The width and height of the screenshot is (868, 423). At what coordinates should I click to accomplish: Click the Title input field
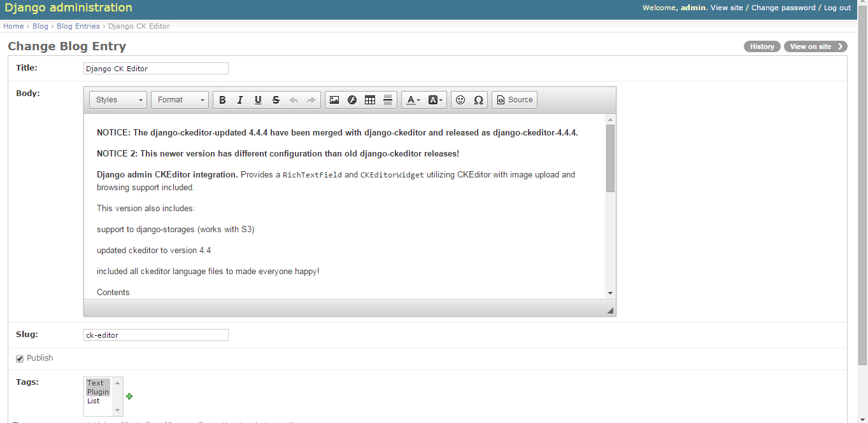coord(156,69)
